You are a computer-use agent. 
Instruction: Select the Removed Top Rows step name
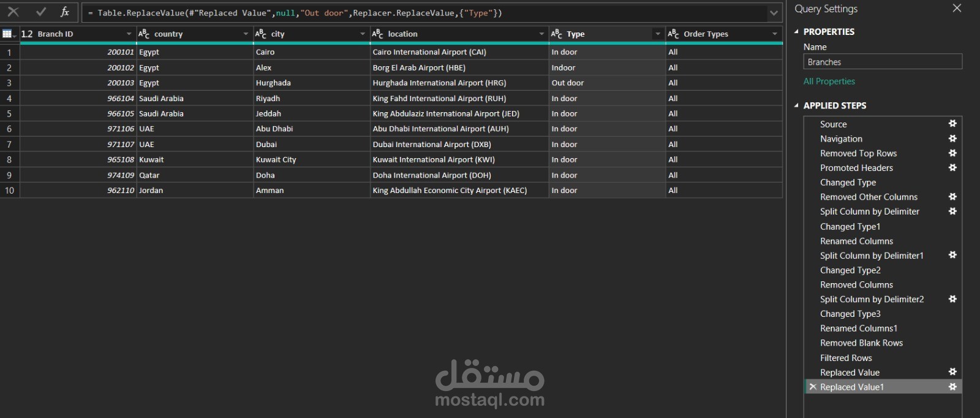click(x=858, y=153)
